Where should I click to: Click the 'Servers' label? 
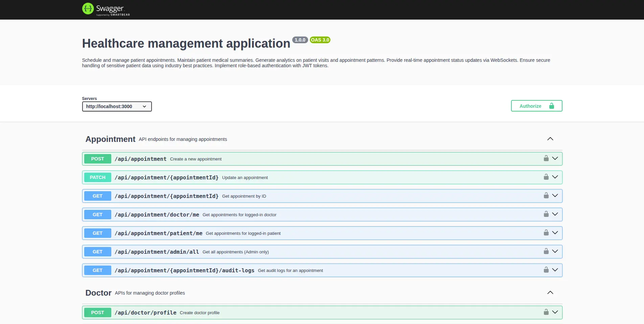point(89,99)
